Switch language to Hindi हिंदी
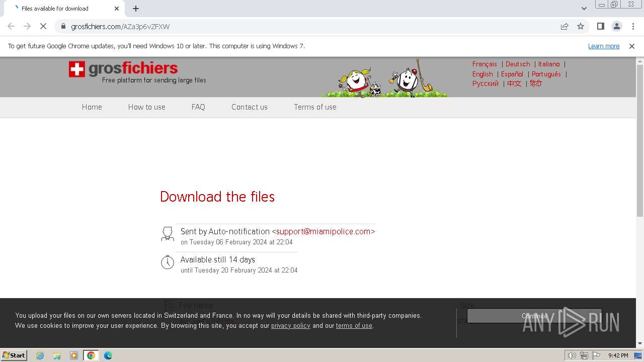 536,83
